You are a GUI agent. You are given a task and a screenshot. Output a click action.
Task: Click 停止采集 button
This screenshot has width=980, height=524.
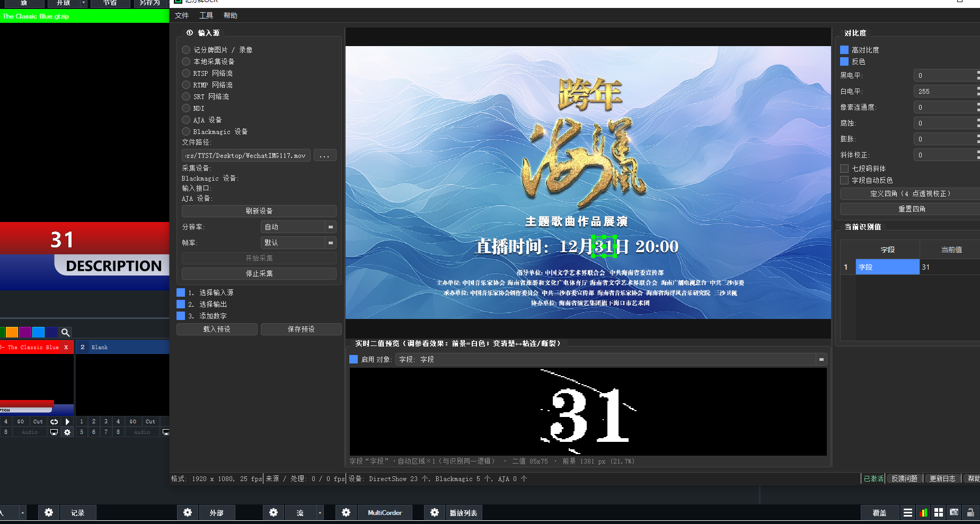click(259, 273)
